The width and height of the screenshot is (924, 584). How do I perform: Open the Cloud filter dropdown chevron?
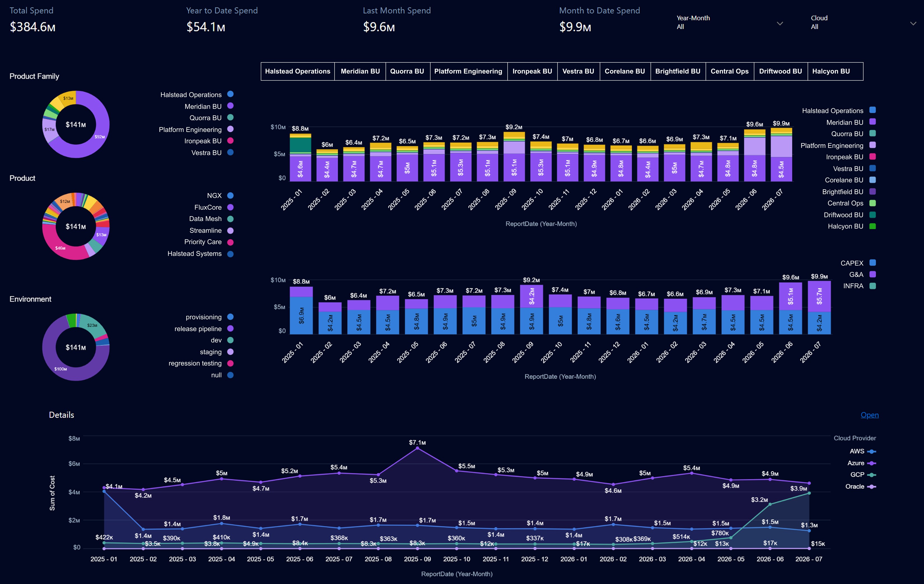[x=913, y=24]
